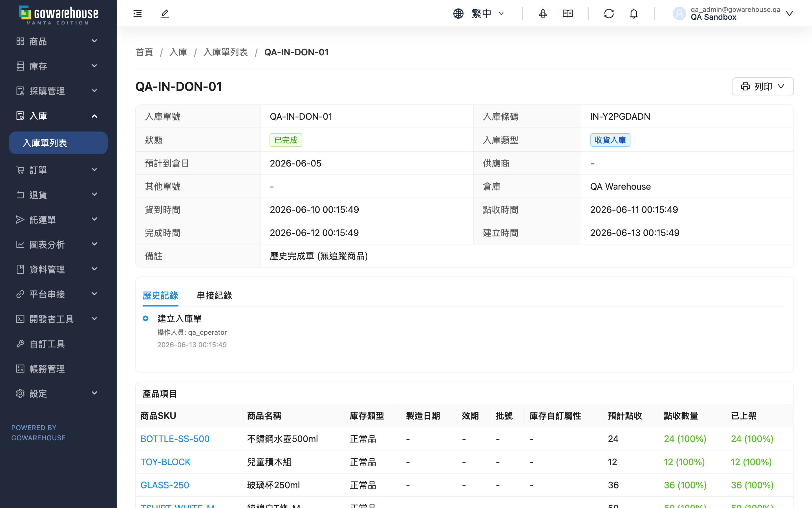Expand the 資料管理 menu chevron

[x=95, y=269]
